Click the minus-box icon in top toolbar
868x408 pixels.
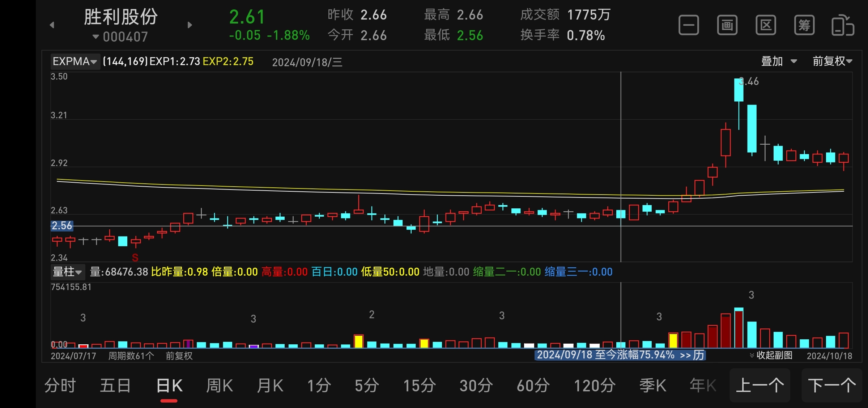click(689, 25)
